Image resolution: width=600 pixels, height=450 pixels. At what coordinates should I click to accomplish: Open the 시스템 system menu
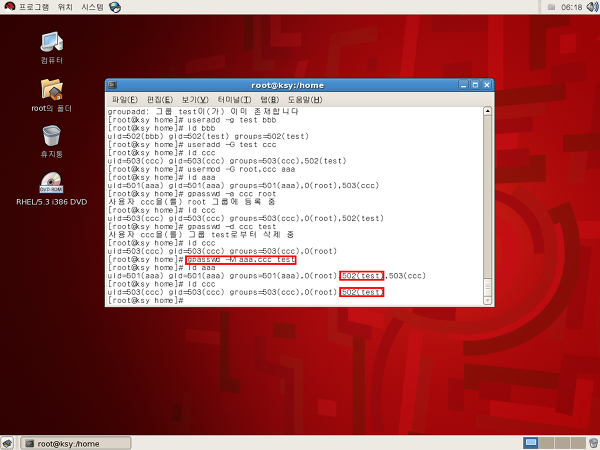pos(92,7)
